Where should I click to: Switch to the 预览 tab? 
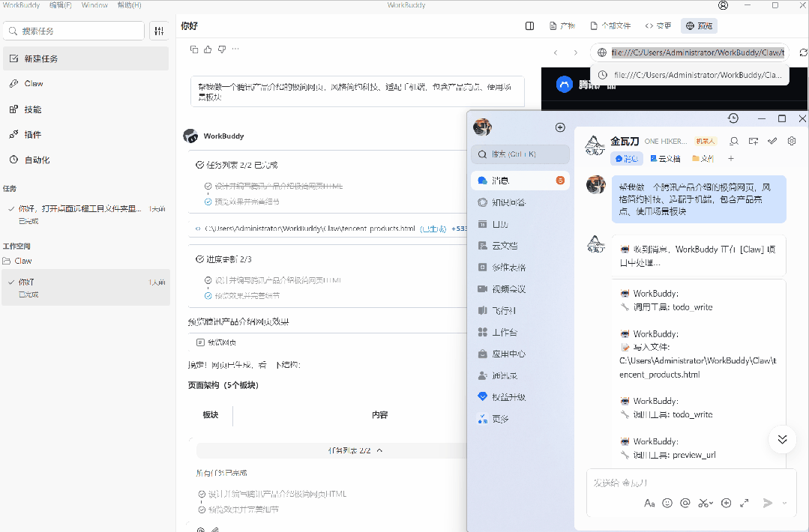pos(699,25)
